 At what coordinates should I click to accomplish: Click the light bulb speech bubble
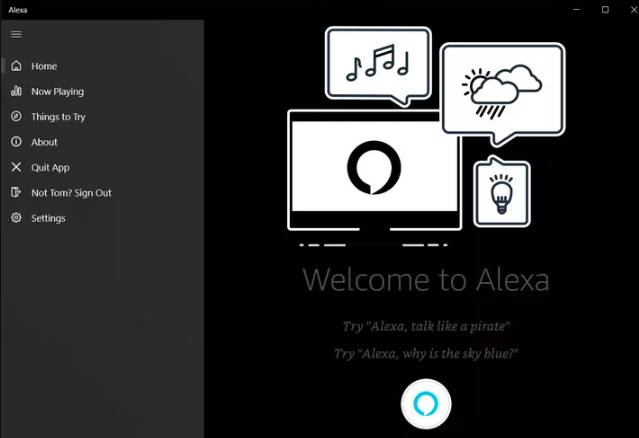(502, 192)
